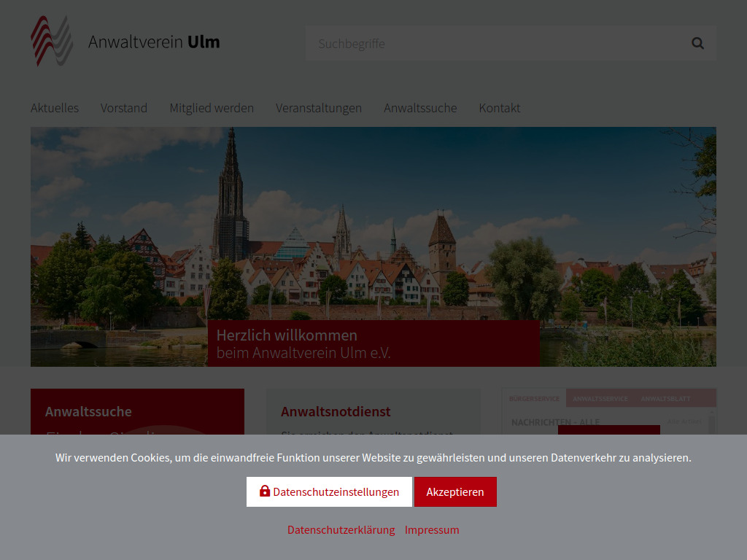Click the search magnifier icon
Viewport: 747px width, 560px height.
[x=697, y=43]
